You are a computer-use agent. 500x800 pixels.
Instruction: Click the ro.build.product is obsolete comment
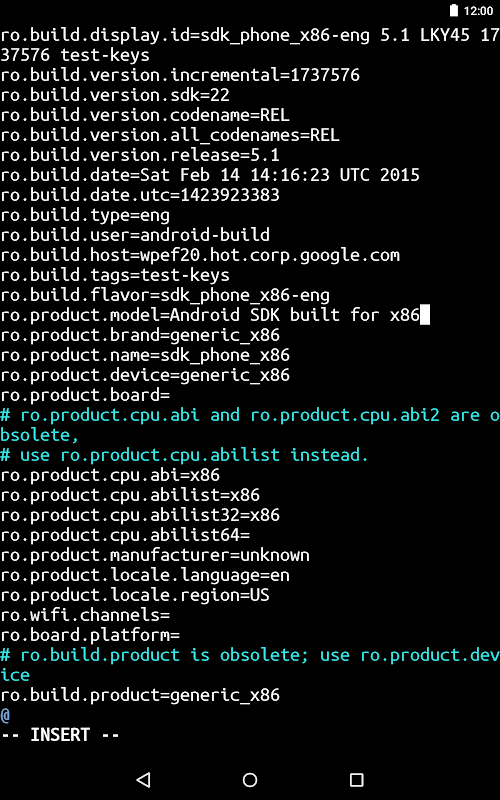pos(250,665)
